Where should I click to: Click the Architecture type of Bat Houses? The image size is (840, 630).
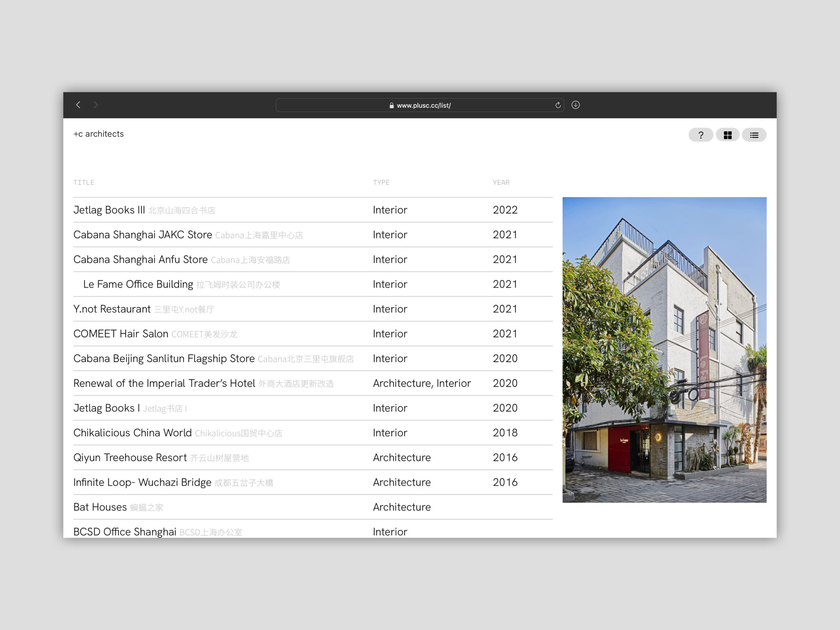(x=402, y=507)
